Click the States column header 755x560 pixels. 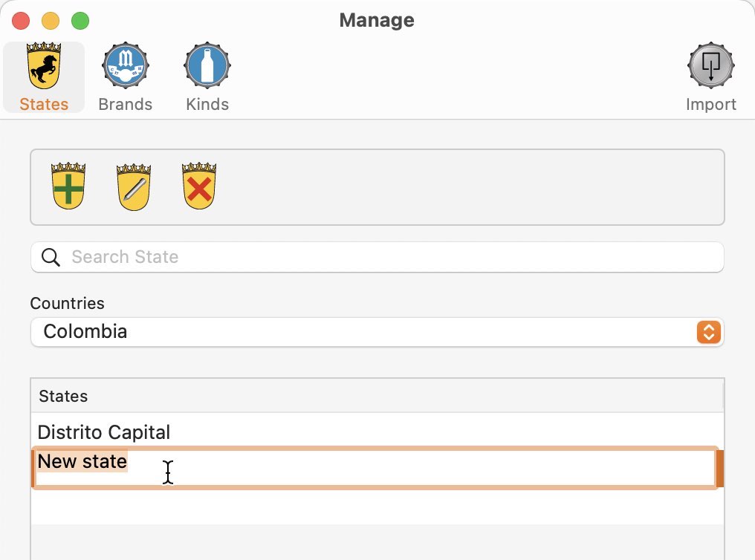377,396
